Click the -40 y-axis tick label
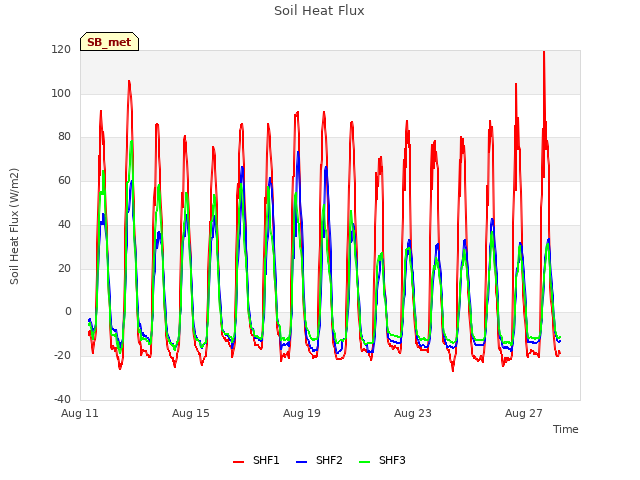640x480 pixels. (x=62, y=399)
